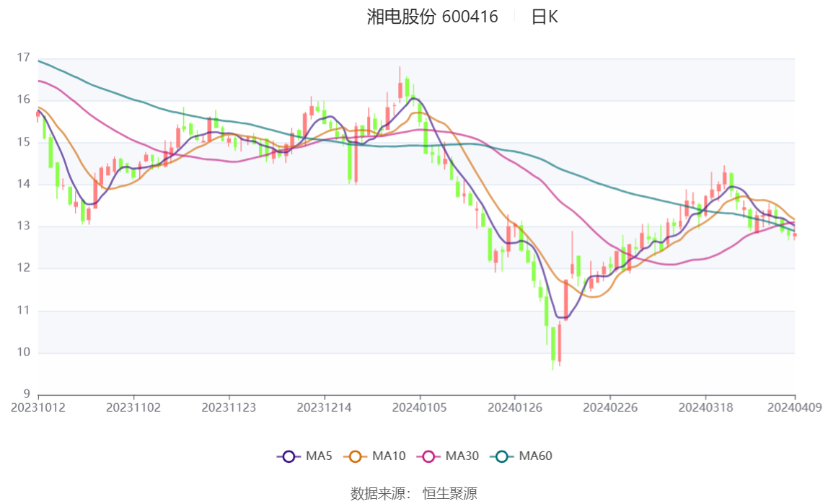Toggle the MA5 legend marker
The image size is (828, 504).
point(289,456)
